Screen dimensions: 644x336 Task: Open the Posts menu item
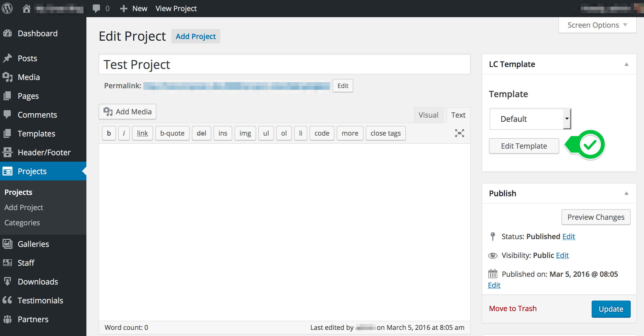pos(43,58)
